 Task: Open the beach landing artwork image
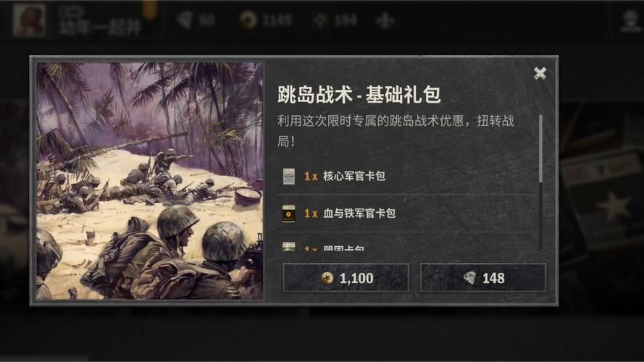click(149, 181)
